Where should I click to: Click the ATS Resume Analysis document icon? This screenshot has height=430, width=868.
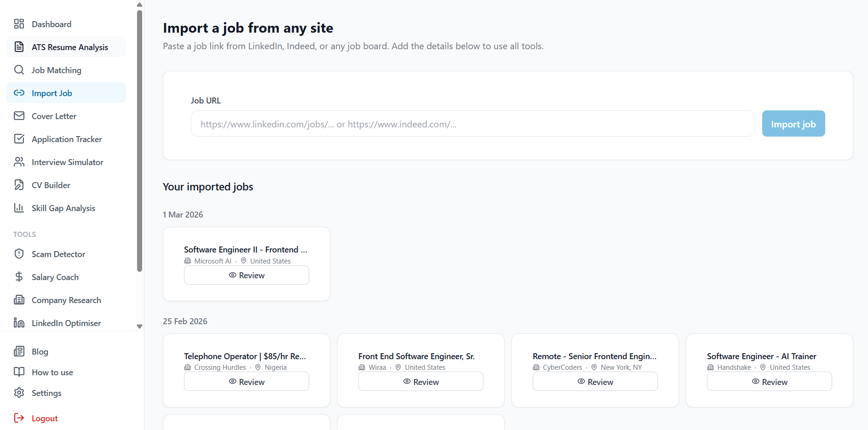click(x=19, y=47)
